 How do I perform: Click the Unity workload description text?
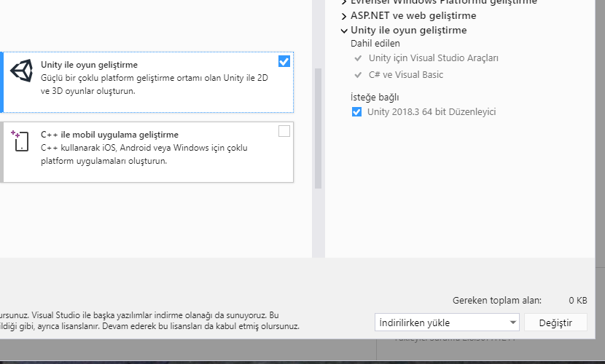click(155, 84)
